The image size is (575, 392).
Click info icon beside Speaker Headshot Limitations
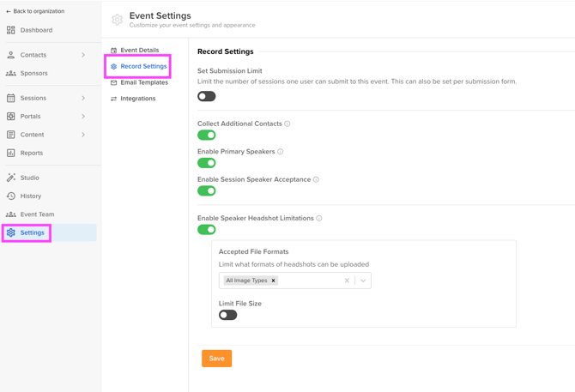(x=319, y=219)
